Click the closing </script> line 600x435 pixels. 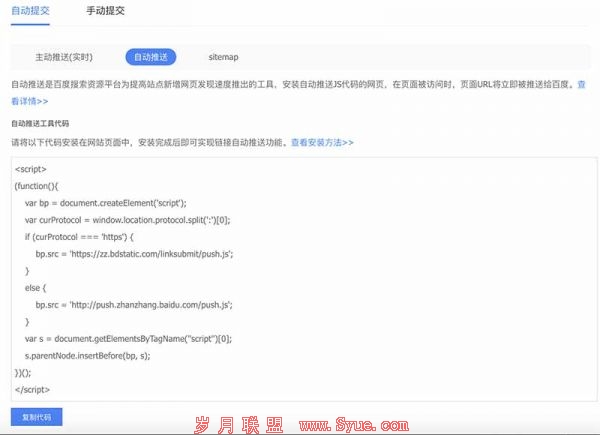[33, 389]
